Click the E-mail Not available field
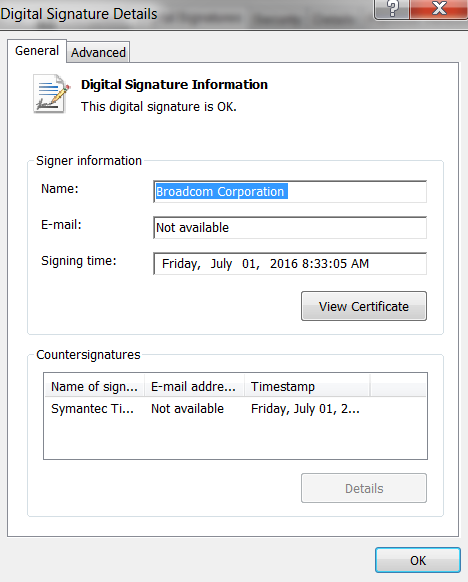This screenshot has height=582, width=468. 290,228
